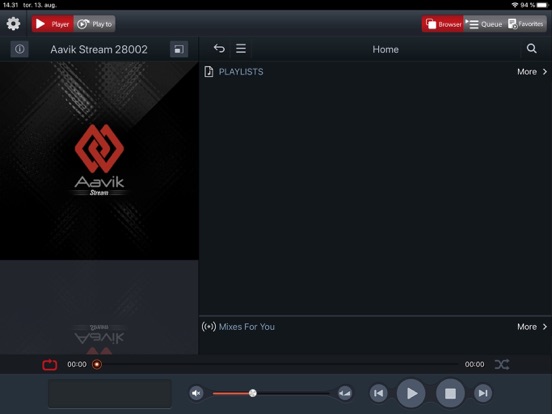This screenshot has height=414, width=552.
Task: Click the loud volume icon at slider end
Action: click(345, 393)
